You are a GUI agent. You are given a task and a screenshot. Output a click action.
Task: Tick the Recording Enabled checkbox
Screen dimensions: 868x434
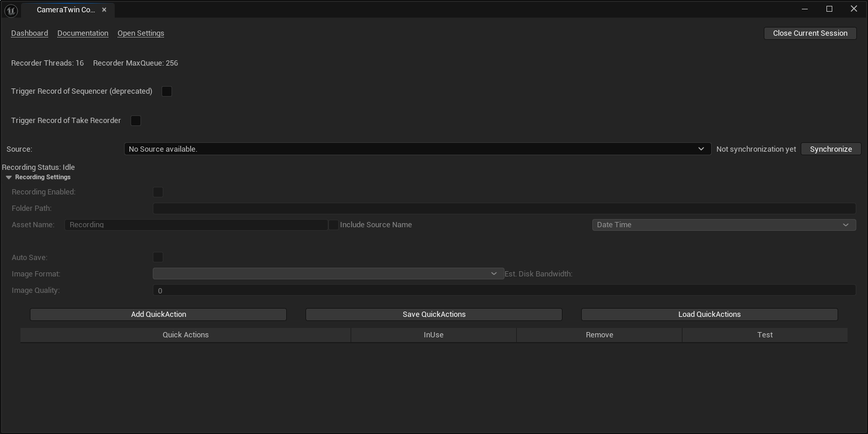[158, 192]
